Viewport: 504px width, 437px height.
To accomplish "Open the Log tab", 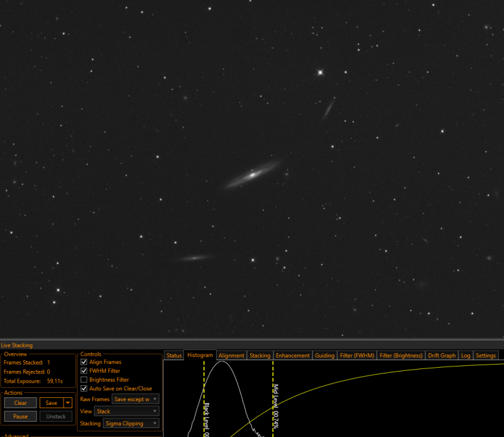I will point(466,355).
